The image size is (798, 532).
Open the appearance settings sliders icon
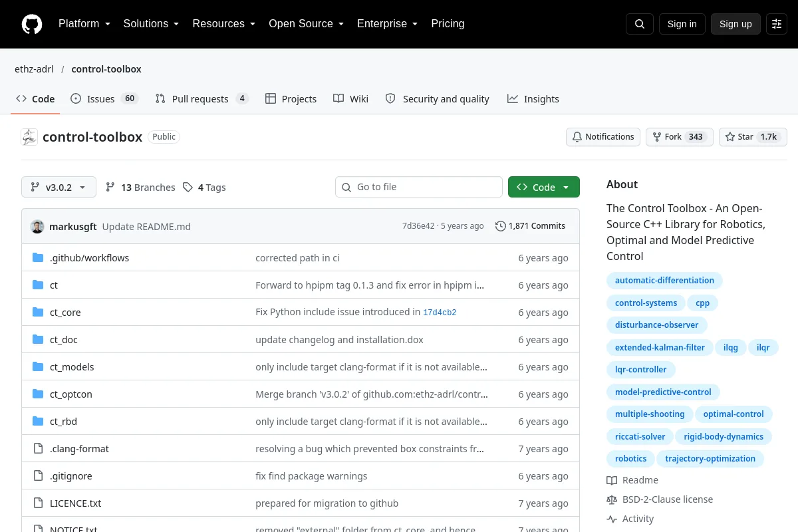(x=777, y=24)
